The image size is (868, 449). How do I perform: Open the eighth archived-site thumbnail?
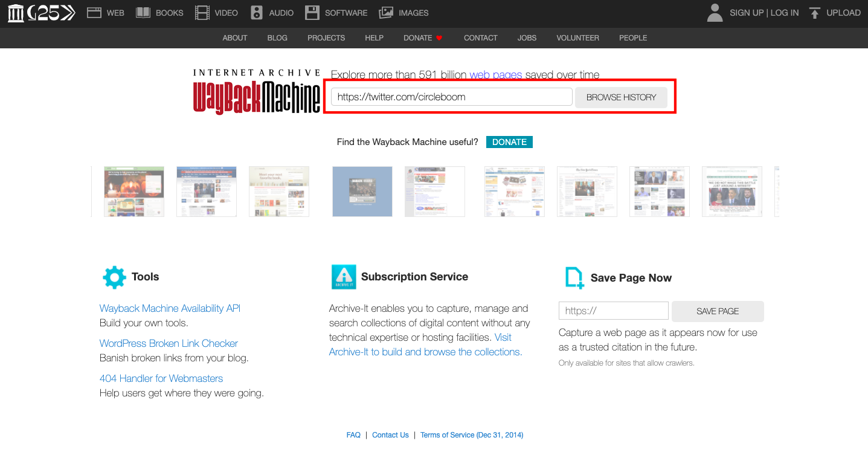click(660, 192)
